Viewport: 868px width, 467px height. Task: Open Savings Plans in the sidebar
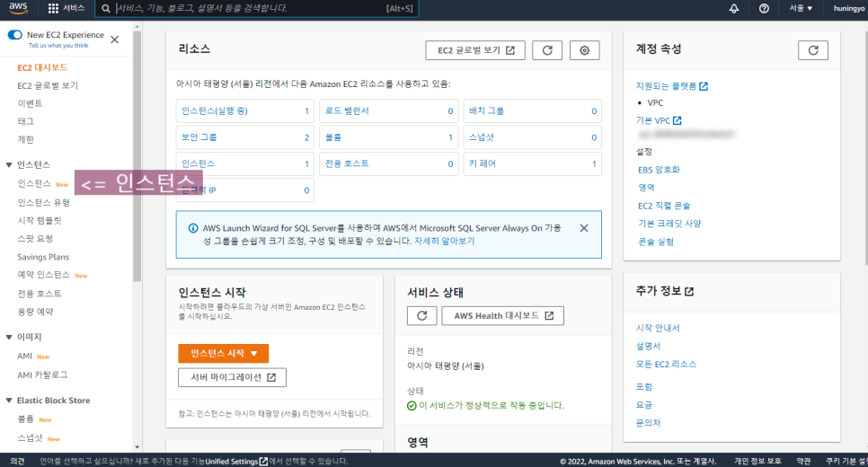point(43,257)
